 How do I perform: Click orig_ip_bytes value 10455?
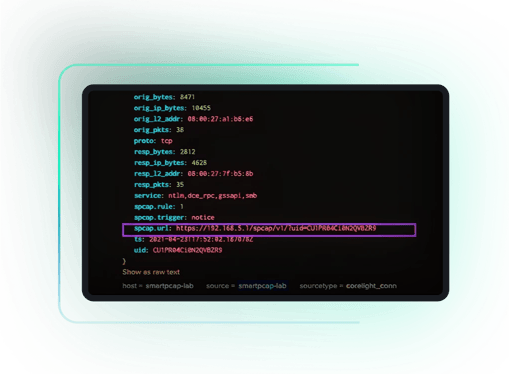[201, 108]
